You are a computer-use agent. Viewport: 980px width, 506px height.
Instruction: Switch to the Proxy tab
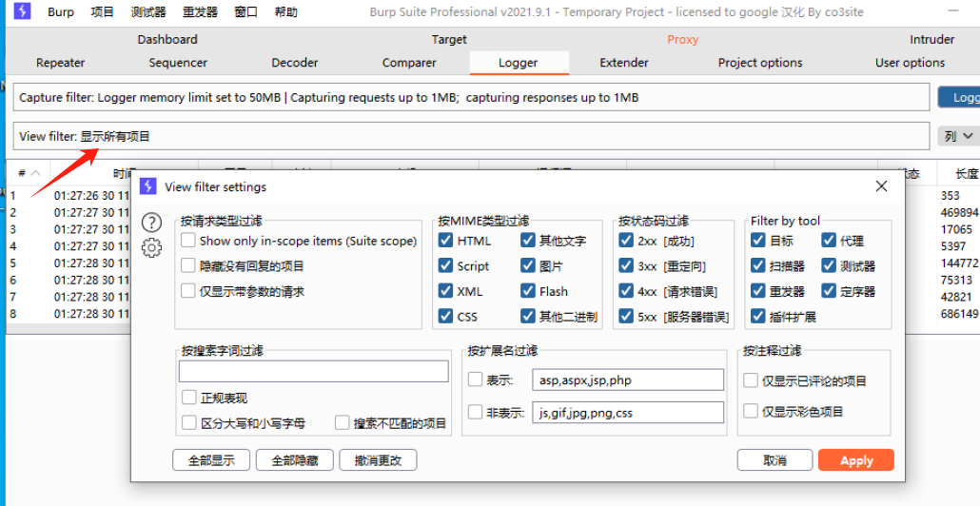tap(682, 39)
